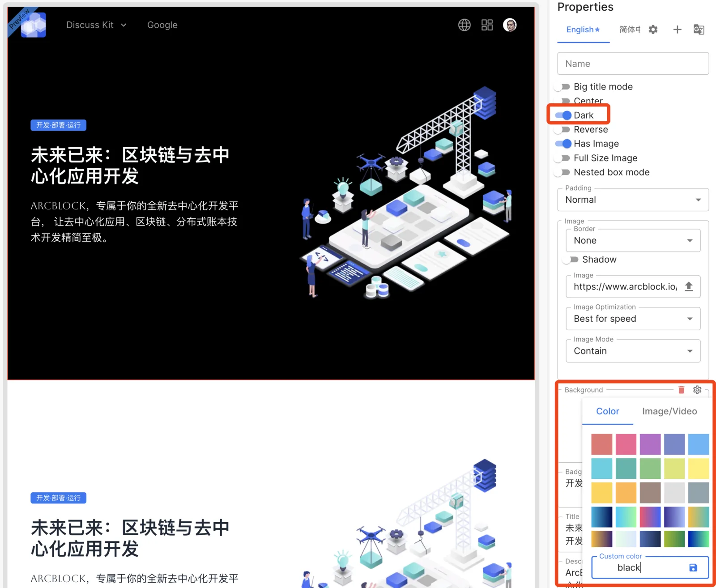Disable the Has Image switch
716x588 pixels.
563,144
